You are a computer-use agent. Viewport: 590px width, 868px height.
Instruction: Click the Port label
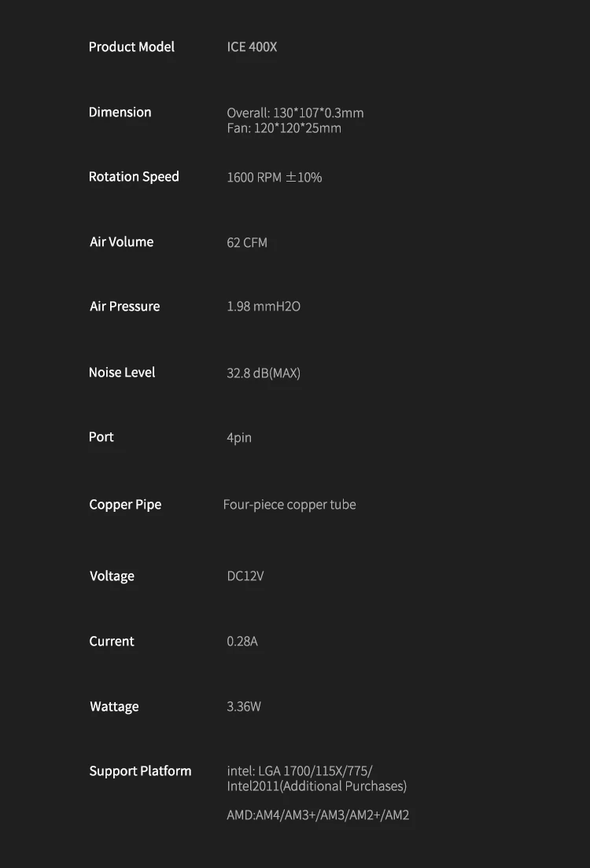click(x=101, y=437)
